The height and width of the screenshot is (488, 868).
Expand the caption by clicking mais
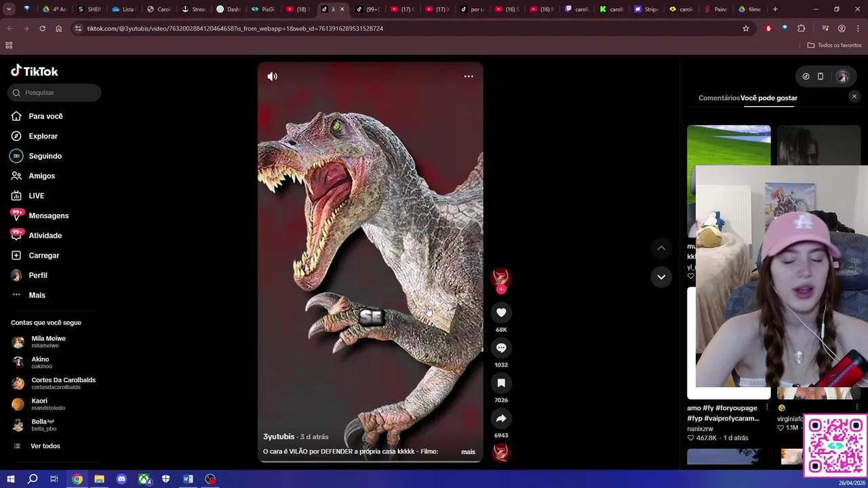pos(468,451)
